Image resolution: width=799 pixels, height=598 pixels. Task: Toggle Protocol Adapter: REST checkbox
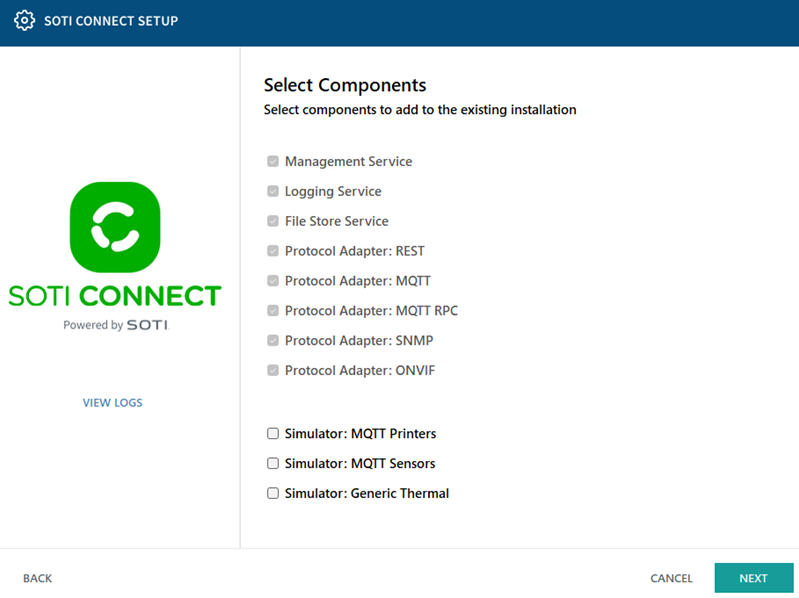tap(273, 251)
